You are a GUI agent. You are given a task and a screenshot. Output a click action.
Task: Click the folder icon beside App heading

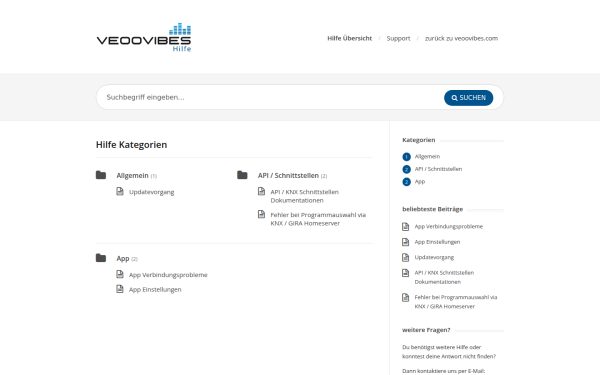point(101,258)
